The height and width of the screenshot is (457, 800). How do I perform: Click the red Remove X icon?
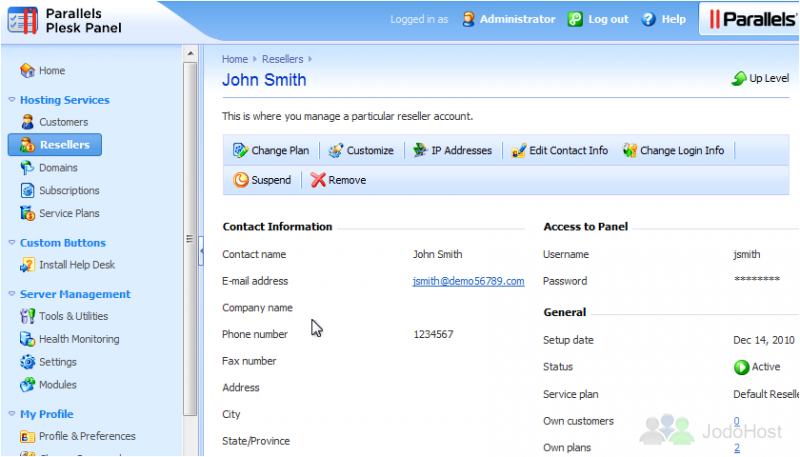click(x=318, y=180)
